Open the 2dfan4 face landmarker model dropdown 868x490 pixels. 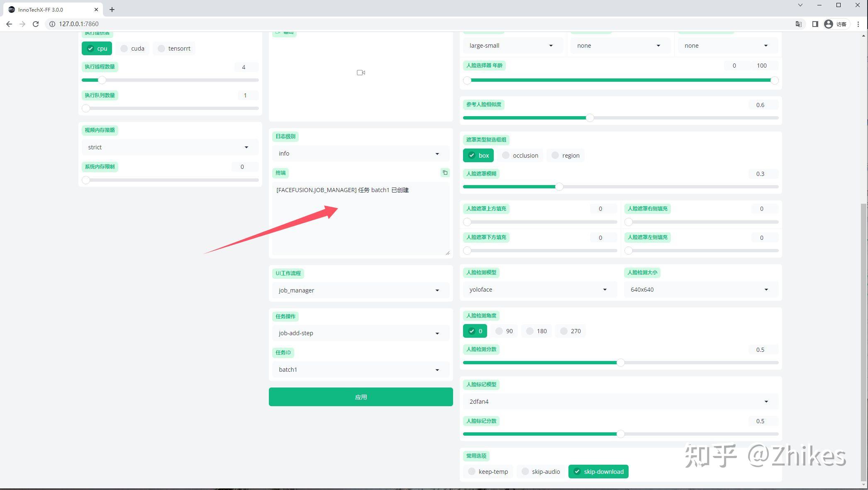[621, 402]
